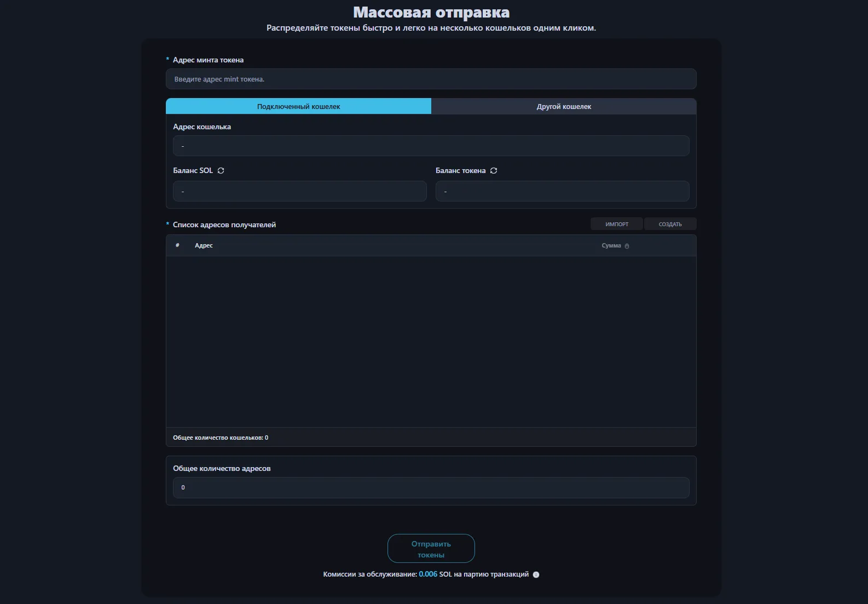Image resolution: width=868 pixels, height=604 pixels.
Task: Click the 0.006 fee amount
Action: (428, 574)
